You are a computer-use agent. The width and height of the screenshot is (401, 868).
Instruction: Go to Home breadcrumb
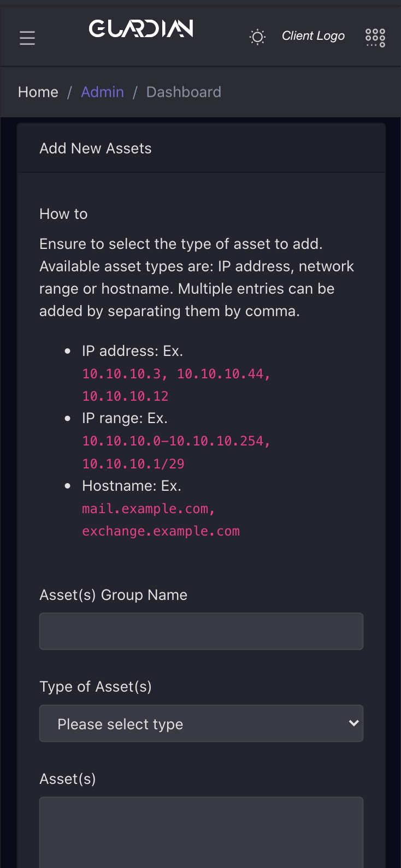[38, 92]
